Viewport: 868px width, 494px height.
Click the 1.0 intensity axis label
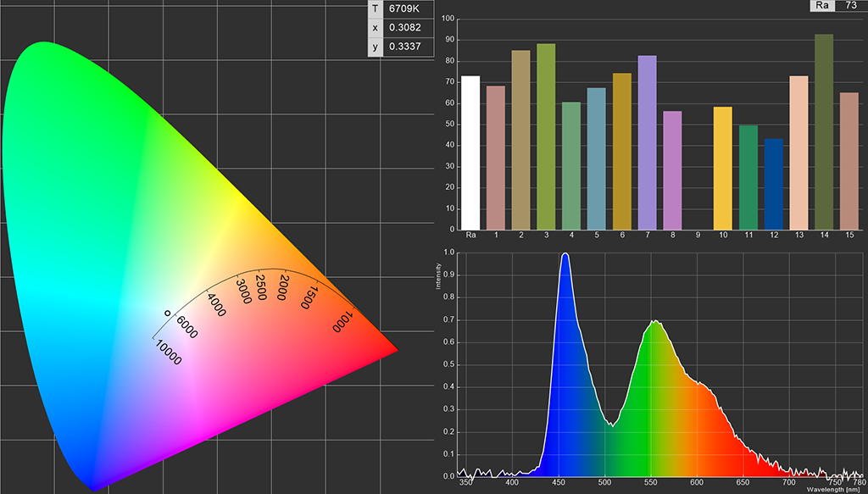[449, 253]
